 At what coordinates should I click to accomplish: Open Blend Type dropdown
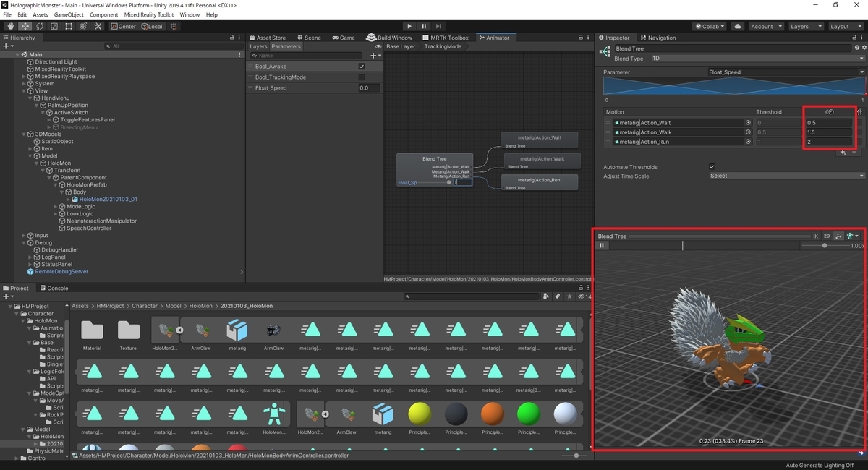(757, 59)
